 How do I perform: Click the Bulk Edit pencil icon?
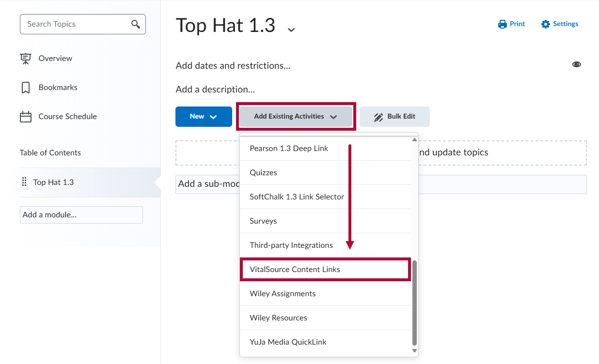378,117
